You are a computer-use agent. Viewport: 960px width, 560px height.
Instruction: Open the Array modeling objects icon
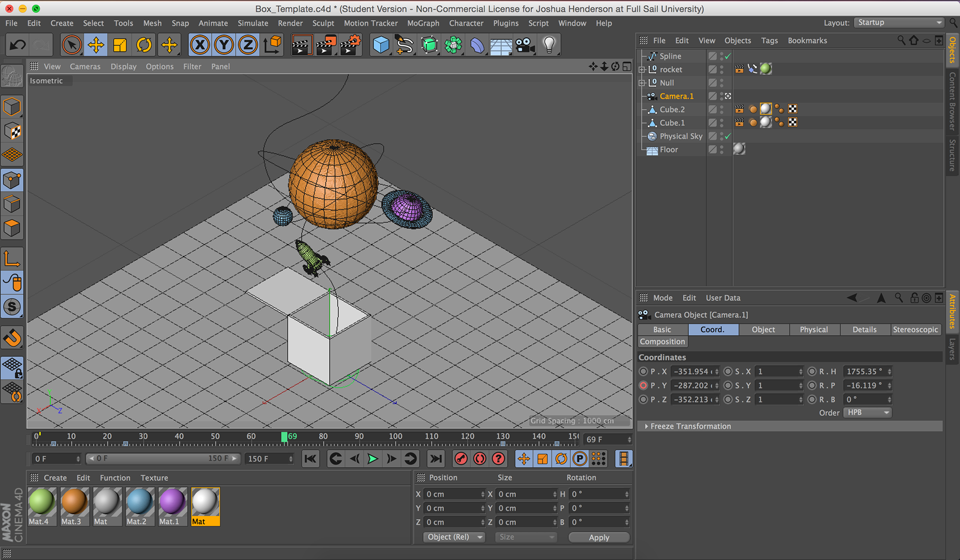pyautogui.click(x=453, y=45)
